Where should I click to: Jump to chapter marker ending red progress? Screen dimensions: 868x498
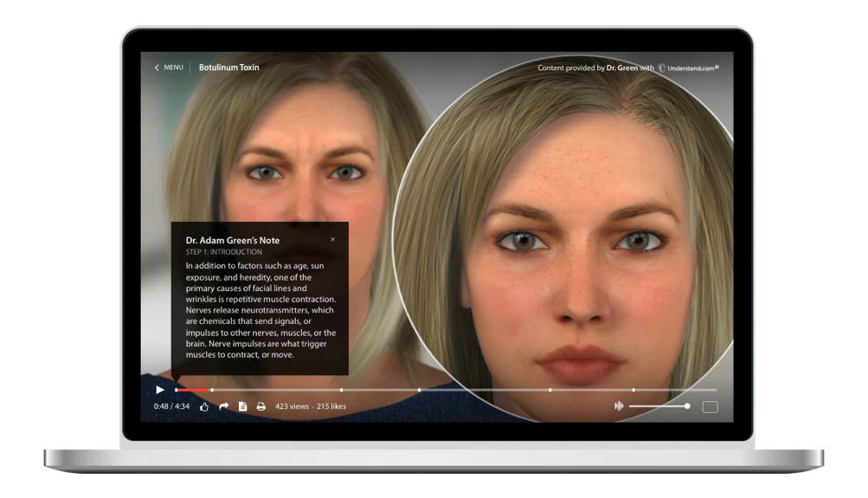click(x=211, y=390)
